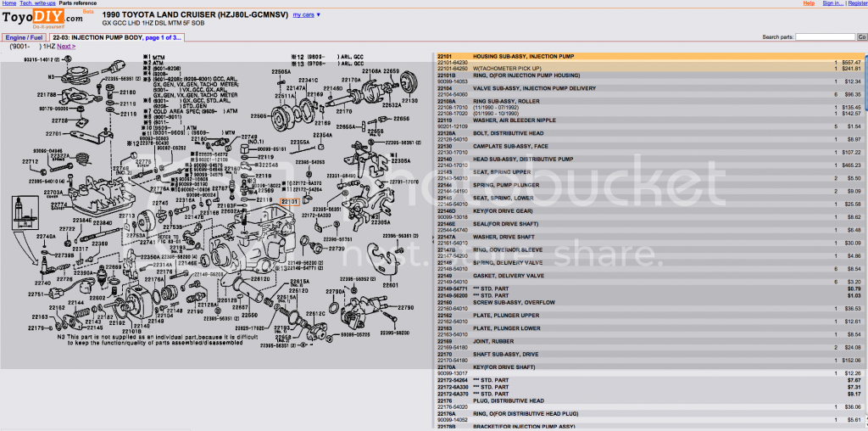Click the Help link
Screen dimensions: 868x431
click(x=809, y=3)
